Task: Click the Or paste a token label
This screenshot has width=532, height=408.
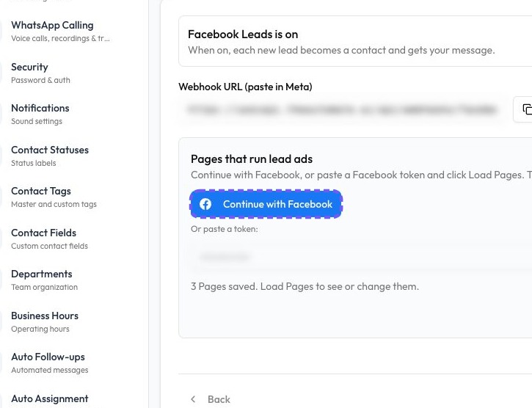Action: pos(225,229)
